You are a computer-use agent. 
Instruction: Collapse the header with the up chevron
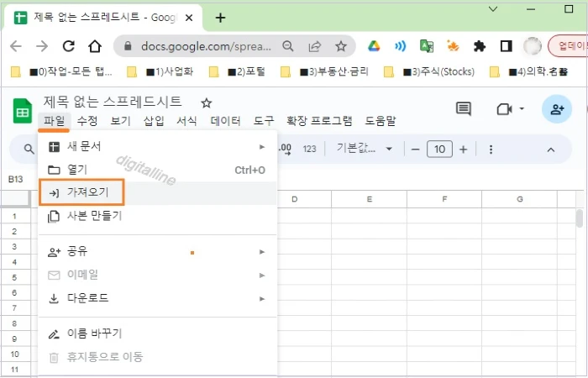(x=550, y=150)
